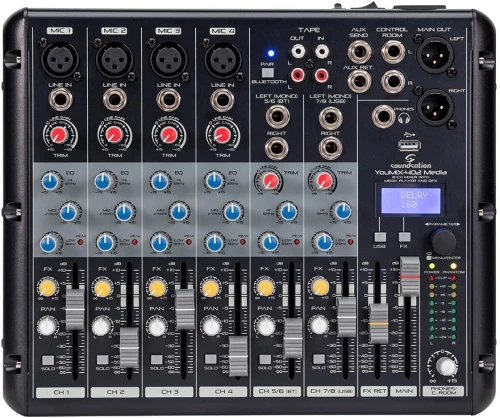Click the white TAPE OUT left RCA jack

pyautogui.click(x=298, y=51)
